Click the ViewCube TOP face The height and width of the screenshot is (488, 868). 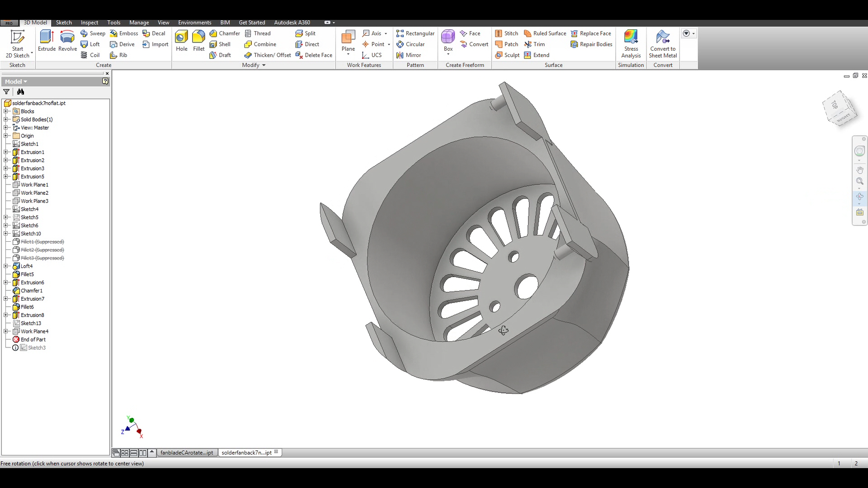[835, 105]
